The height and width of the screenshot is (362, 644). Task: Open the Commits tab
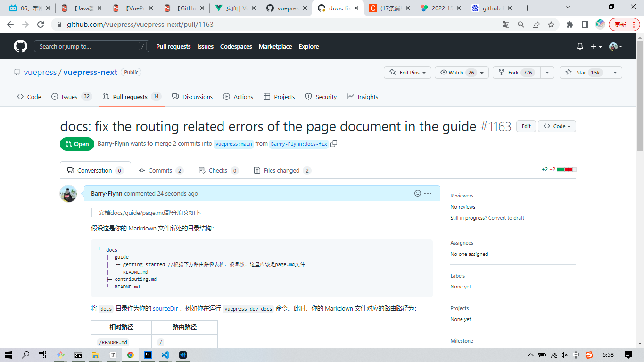point(160,170)
